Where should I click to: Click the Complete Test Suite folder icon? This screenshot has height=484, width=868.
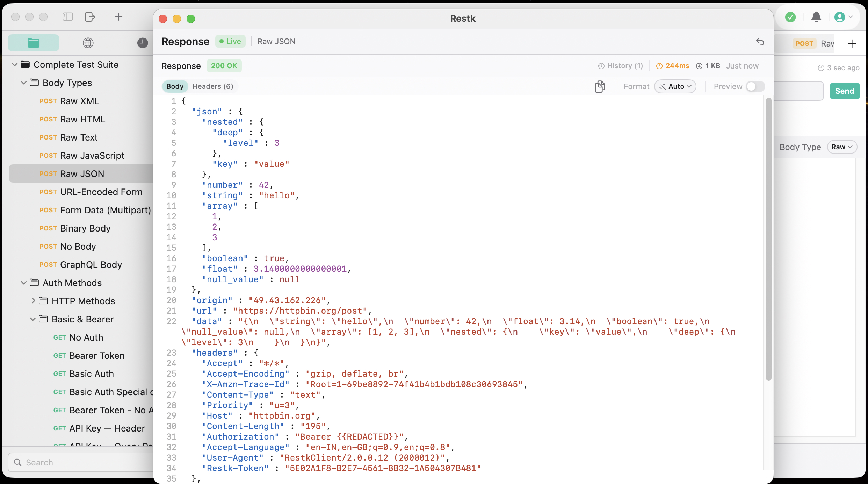tap(25, 64)
